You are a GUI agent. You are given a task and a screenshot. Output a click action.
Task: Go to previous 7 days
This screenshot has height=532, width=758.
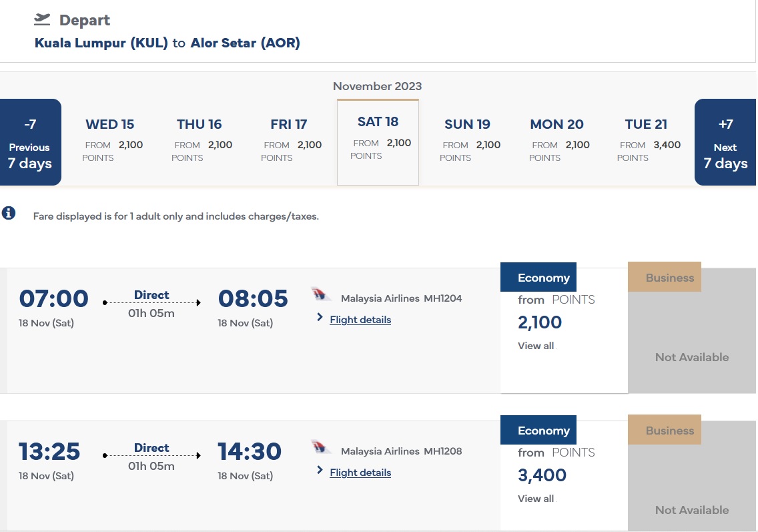30,142
